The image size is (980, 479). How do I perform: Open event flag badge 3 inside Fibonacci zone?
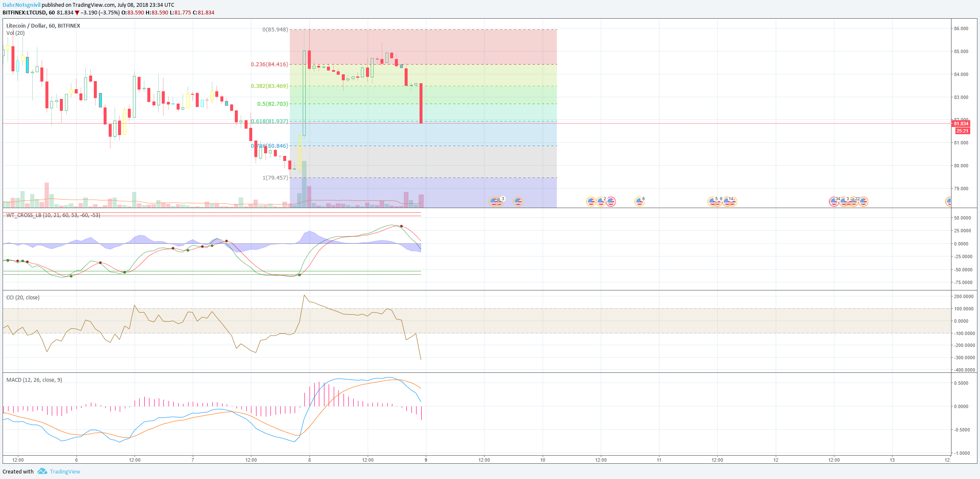pyautogui.click(x=499, y=202)
